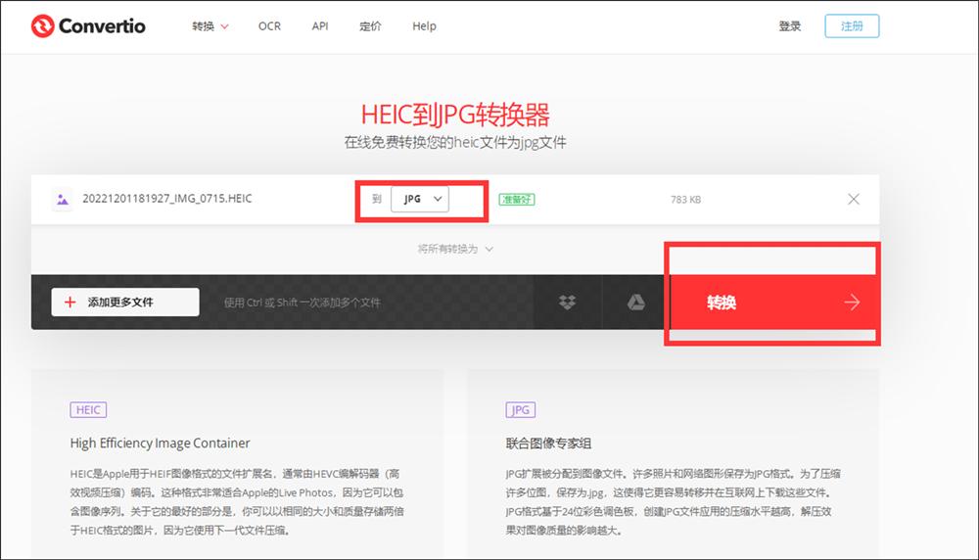Click the 在线免费转换 subtitle text
The height and width of the screenshot is (560, 979).
(455, 143)
